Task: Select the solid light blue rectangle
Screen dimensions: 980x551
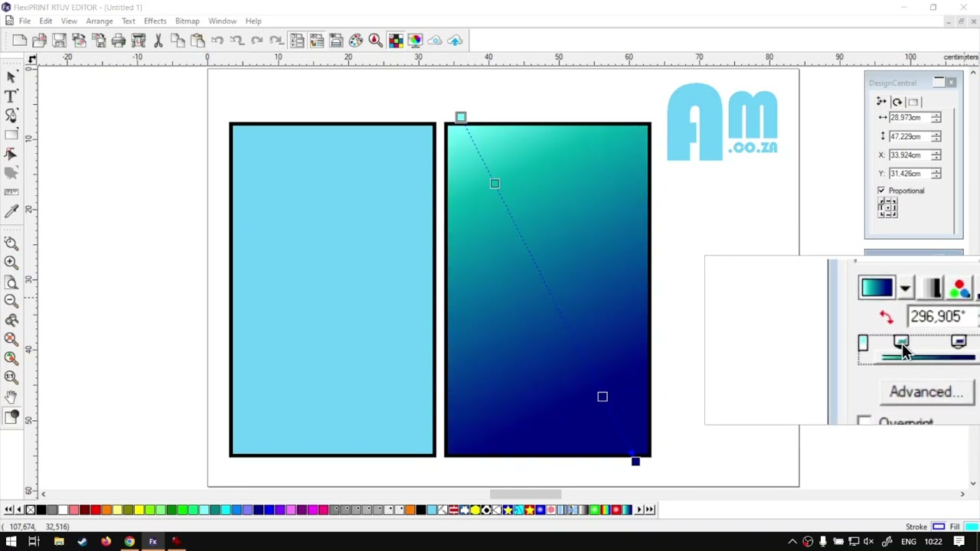Action: point(332,290)
